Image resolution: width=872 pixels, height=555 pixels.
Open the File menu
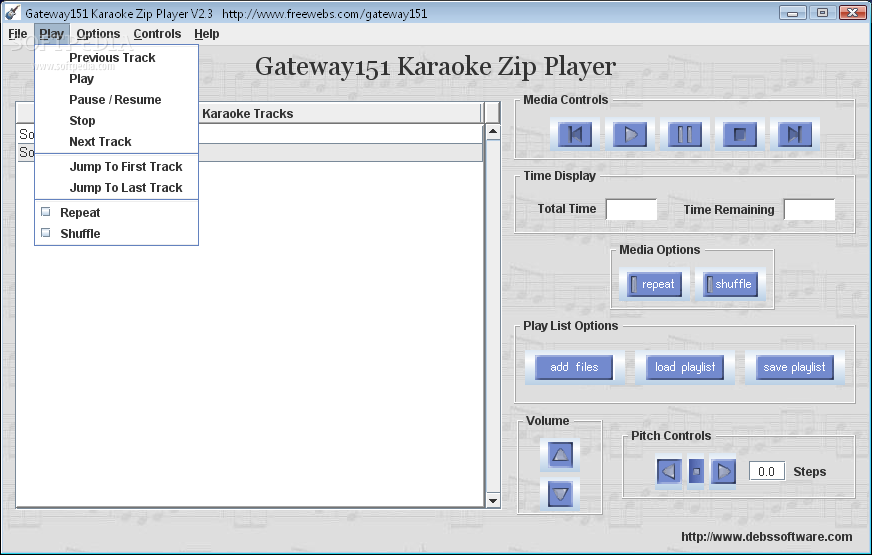pyautogui.click(x=18, y=34)
